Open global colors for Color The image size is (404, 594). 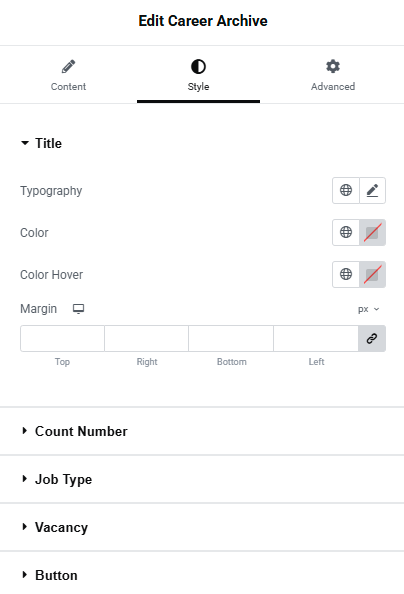tap(346, 232)
